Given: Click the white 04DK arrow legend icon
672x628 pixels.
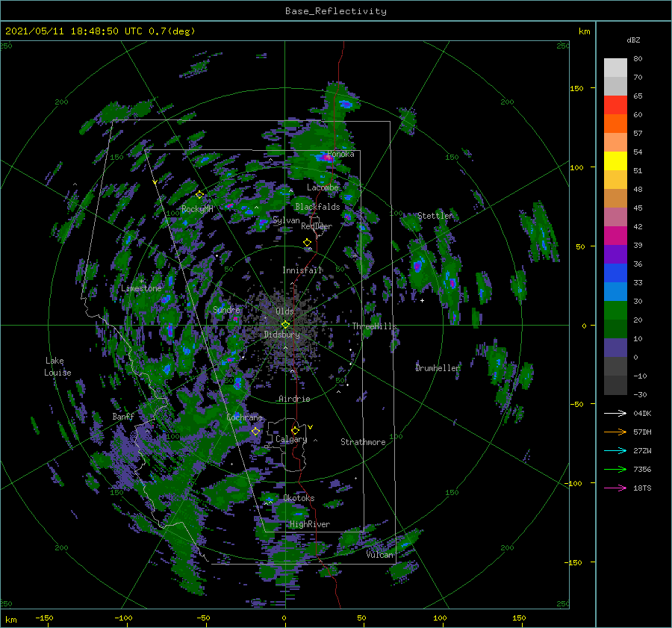Looking at the screenshot, I should click(615, 413).
